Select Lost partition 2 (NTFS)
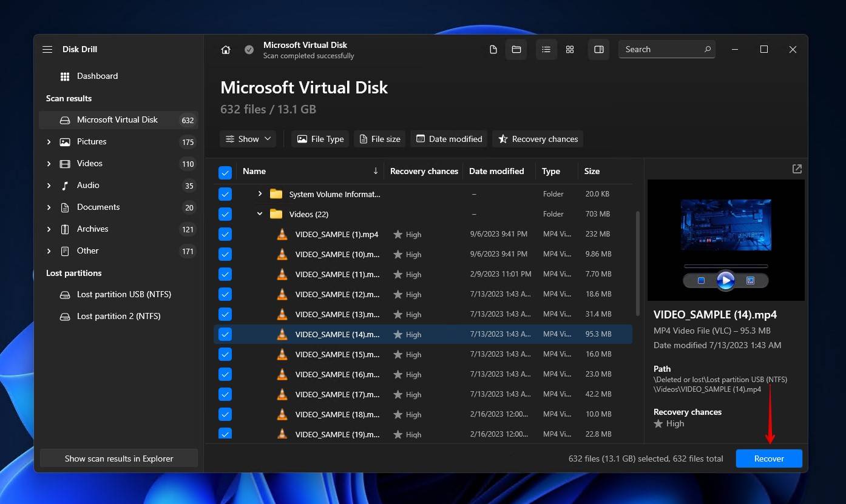 point(118,317)
